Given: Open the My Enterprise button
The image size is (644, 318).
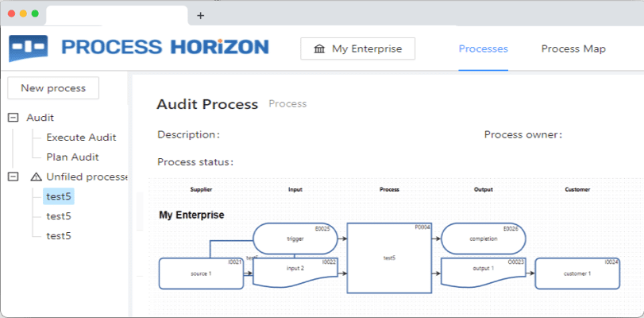Looking at the screenshot, I should [x=357, y=49].
